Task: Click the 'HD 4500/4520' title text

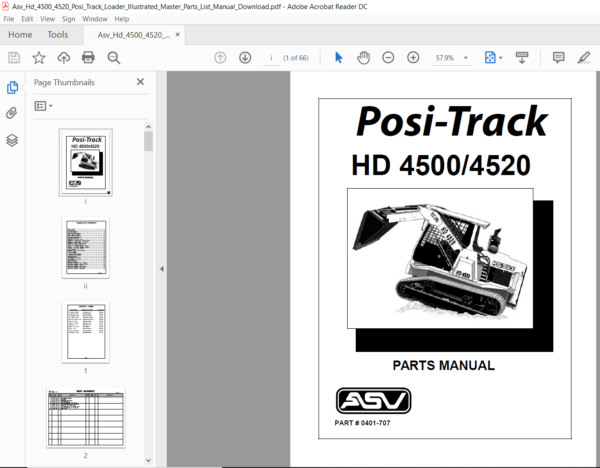Action: [441, 165]
